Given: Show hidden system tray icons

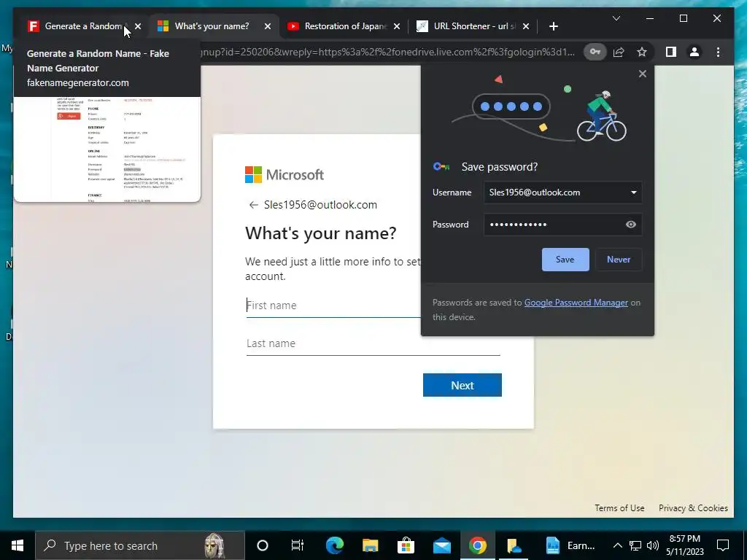Looking at the screenshot, I should pyautogui.click(x=617, y=545).
